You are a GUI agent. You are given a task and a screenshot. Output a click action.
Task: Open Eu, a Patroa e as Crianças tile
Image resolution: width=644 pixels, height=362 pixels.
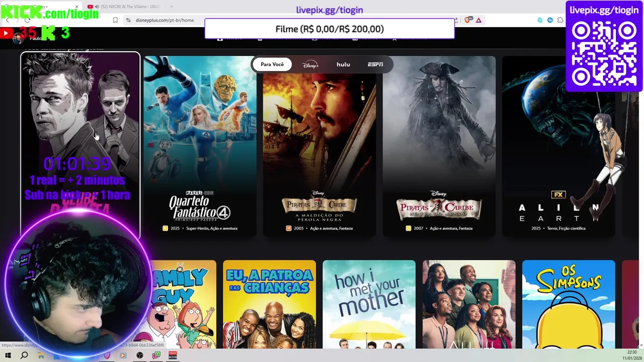click(270, 304)
